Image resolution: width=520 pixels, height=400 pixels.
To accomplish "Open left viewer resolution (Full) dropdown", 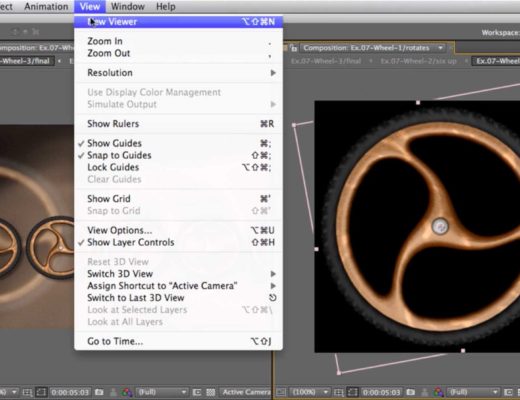I will point(162,392).
